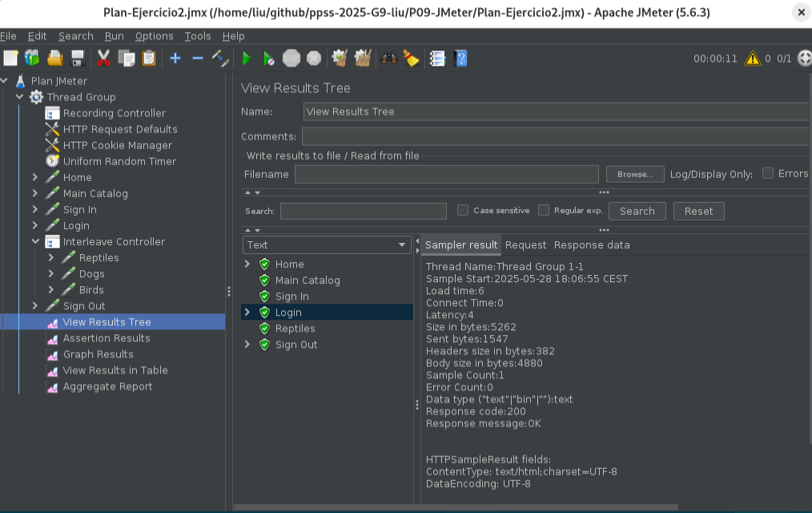
Task: Expand the Sign In sampler in test plan
Action: tap(34, 209)
